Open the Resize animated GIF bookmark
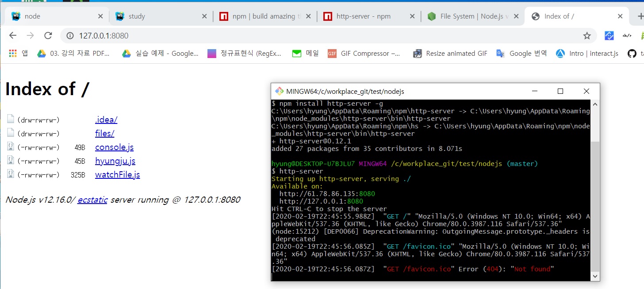Screen dimensions: 644x289 point(450,54)
